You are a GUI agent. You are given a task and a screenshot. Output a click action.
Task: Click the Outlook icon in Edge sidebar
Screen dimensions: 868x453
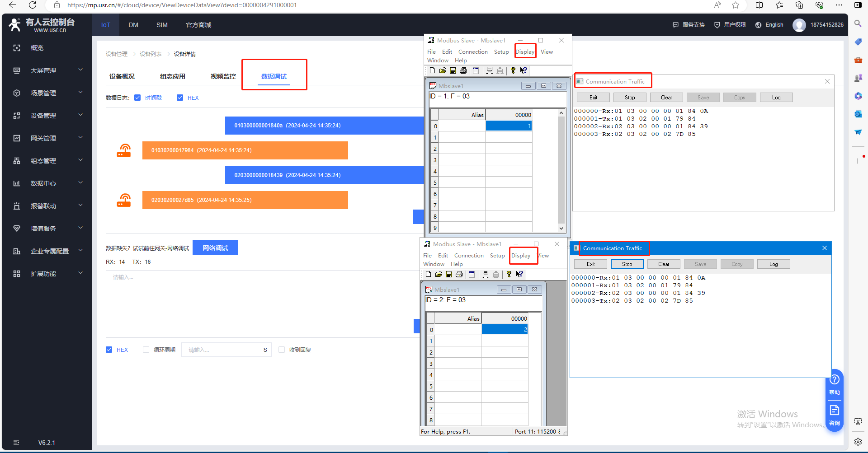pyautogui.click(x=858, y=114)
